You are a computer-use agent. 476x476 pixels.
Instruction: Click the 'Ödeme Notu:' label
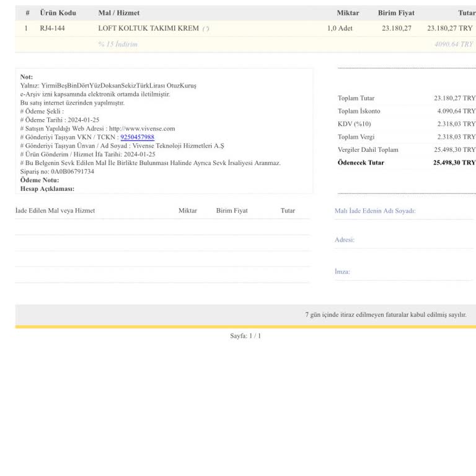[x=40, y=180]
